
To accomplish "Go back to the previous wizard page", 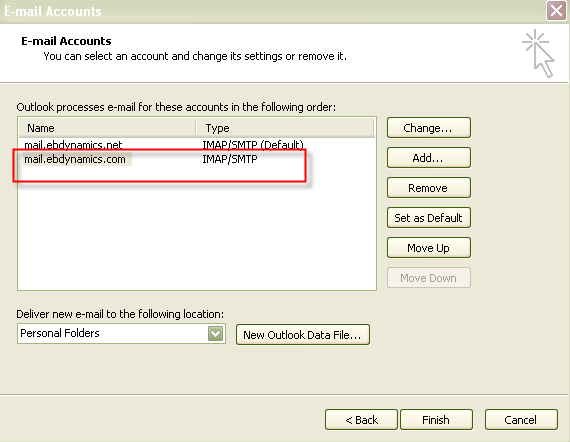I will tap(361, 420).
